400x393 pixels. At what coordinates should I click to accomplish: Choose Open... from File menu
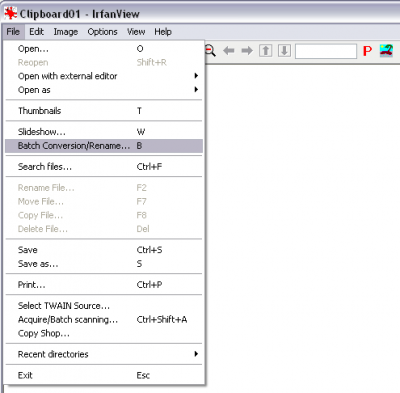coord(104,49)
